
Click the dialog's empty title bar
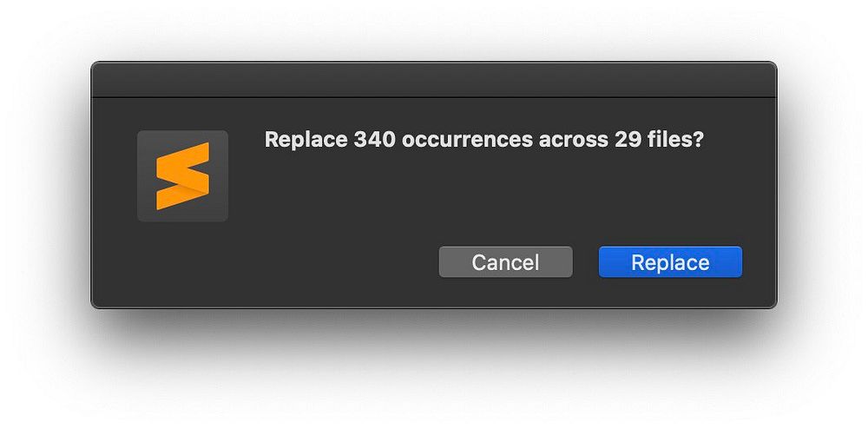tap(433, 80)
